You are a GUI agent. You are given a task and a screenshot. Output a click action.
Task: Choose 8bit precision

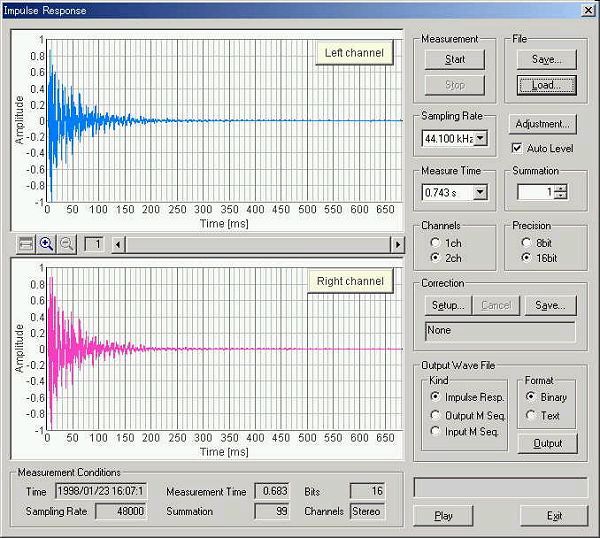coord(526,242)
